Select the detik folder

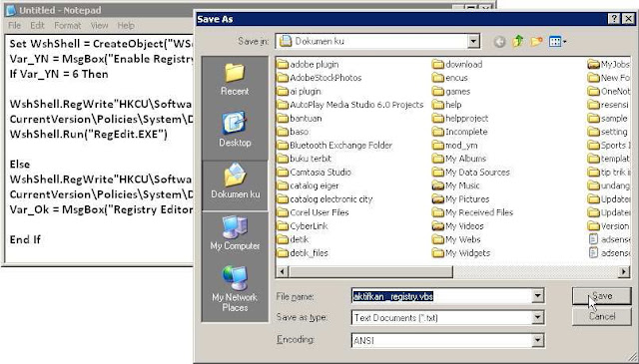[293, 239]
